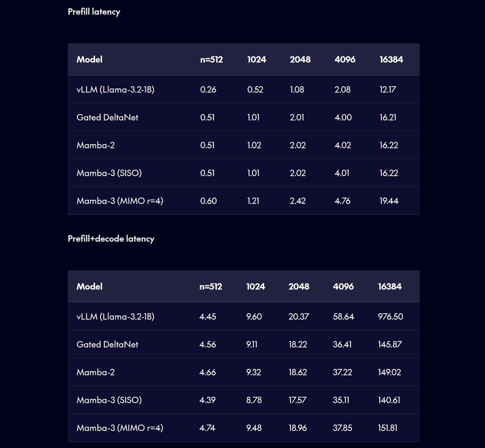Click '4096' column header in Prefill latency table

(345, 60)
